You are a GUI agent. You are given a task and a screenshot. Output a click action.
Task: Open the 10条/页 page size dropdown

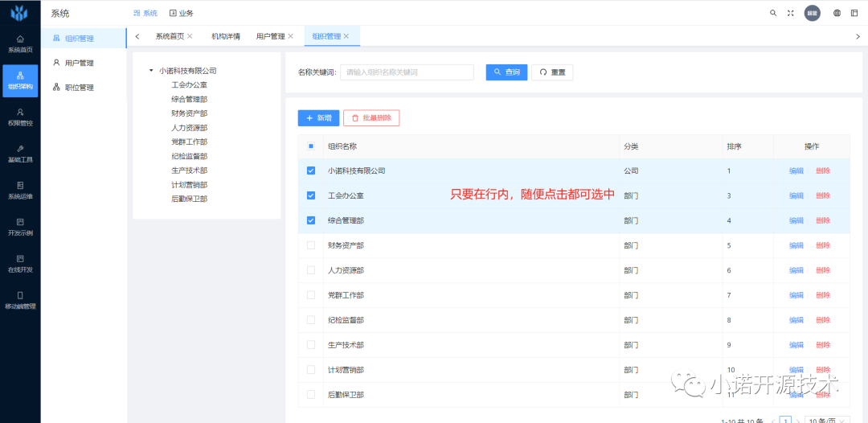[x=827, y=419]
